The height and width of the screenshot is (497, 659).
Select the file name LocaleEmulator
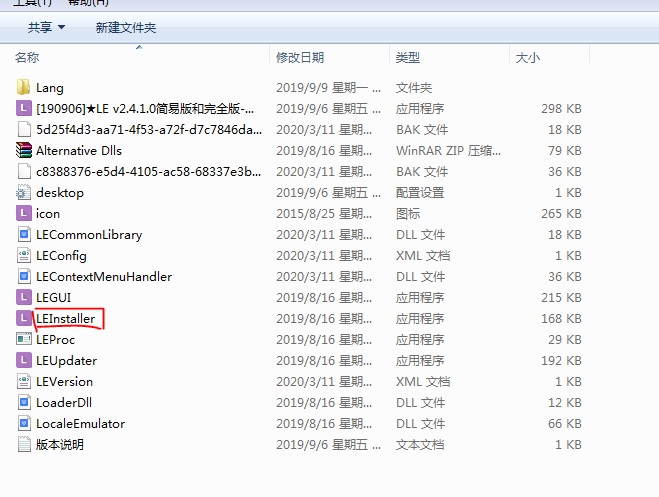point(81,423)
